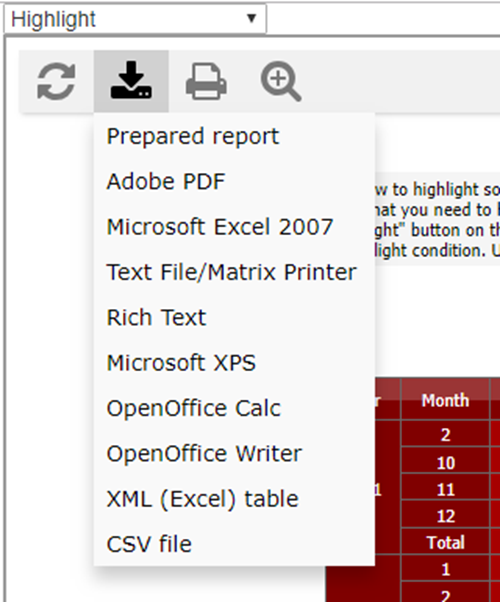Viewport: 500px width, 602px height.
Task: Click the refresh report icon
Action: pyautogui.click(x=56, y=81)
